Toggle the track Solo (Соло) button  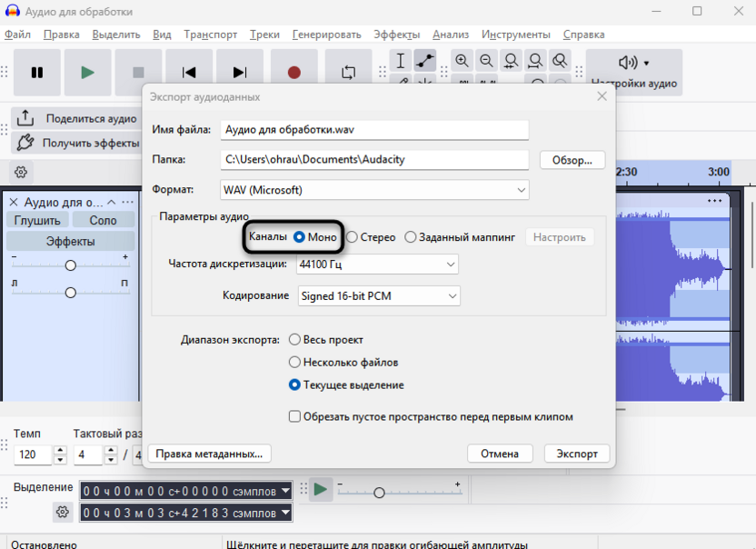[x=104, y=221]
